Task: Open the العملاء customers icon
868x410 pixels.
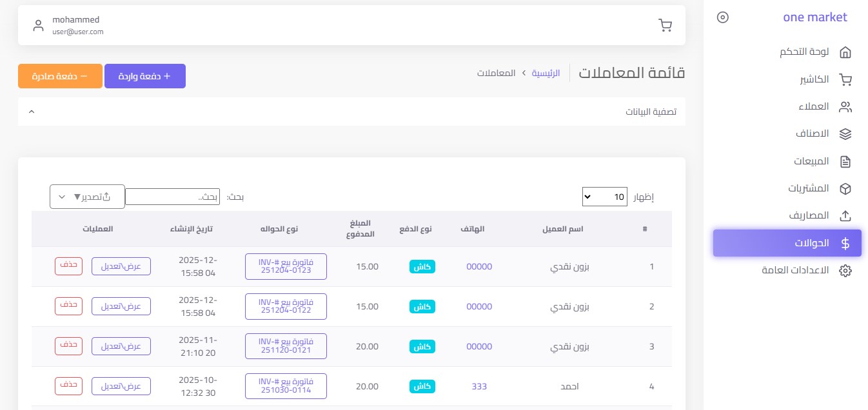Action: (x=845, y=106)
